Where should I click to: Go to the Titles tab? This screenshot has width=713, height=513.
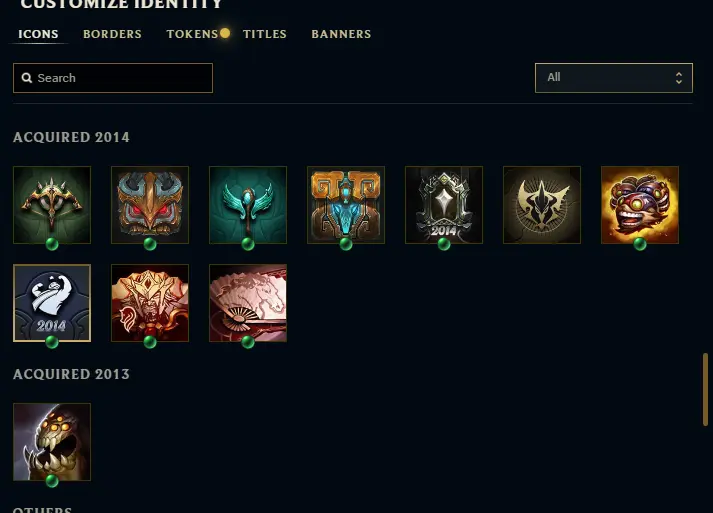[265, 34]
